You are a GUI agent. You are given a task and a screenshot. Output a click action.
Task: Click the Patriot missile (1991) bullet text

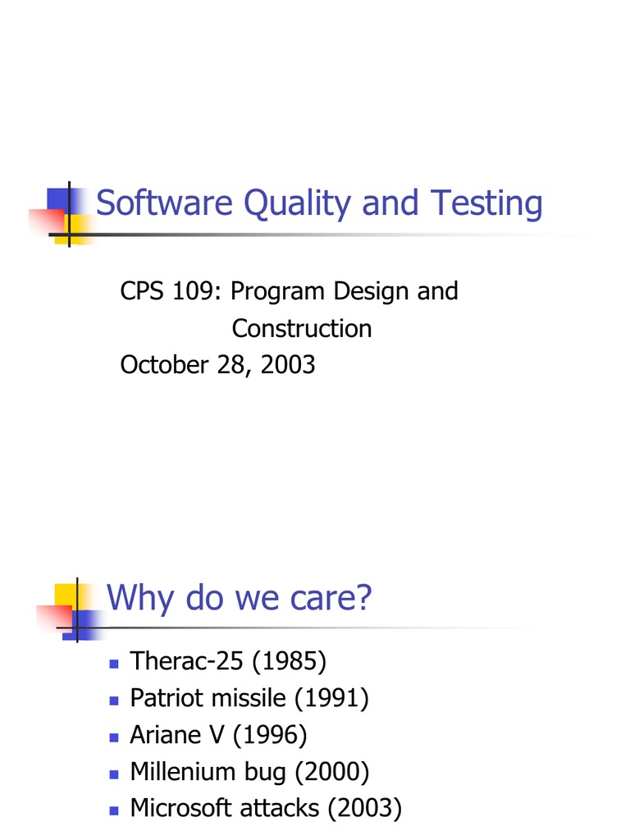click(x=249, y=699)
